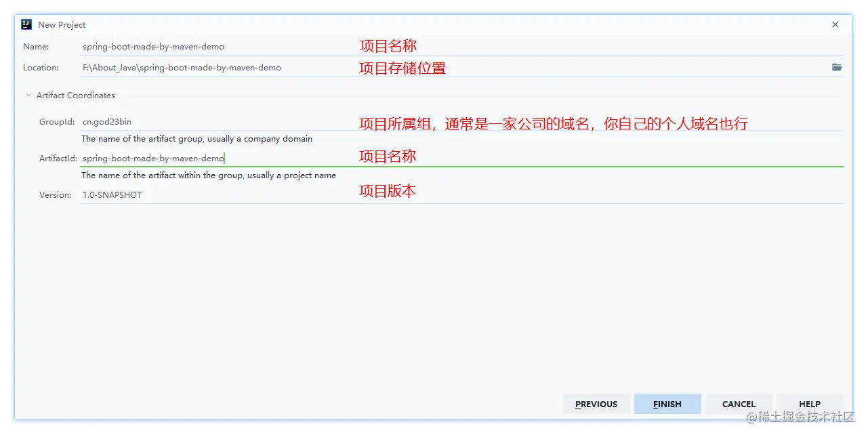The width and height of the screenshot is (868, 437).
Task: Collapse the Artifact Coordinates section
Action: pyautogui.click(x=28, y=96)
